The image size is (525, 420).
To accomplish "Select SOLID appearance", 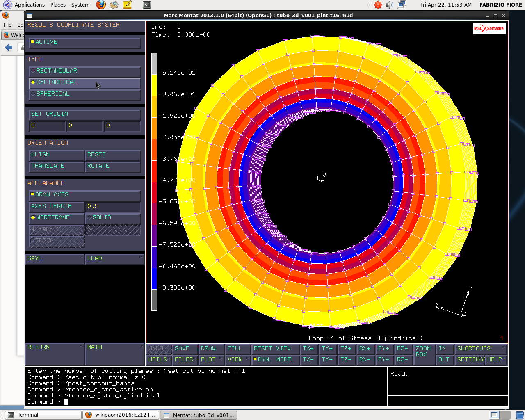I will pos(113,218).
